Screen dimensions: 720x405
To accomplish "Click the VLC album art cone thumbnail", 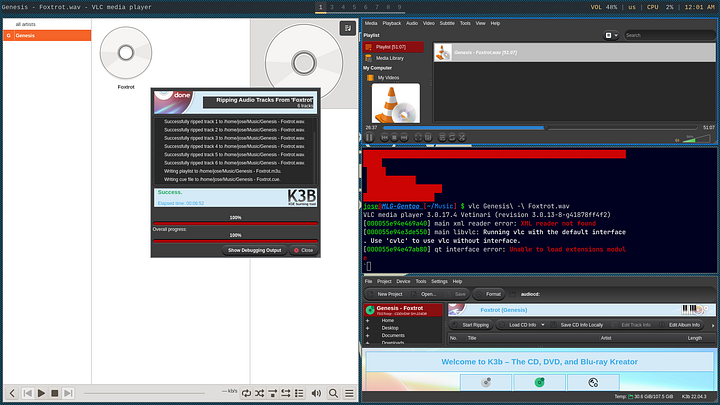I will tap(395, 103).
